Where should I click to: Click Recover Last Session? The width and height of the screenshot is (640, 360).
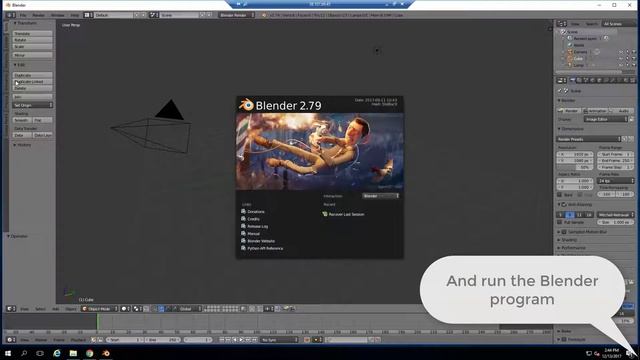coord(343,214)
